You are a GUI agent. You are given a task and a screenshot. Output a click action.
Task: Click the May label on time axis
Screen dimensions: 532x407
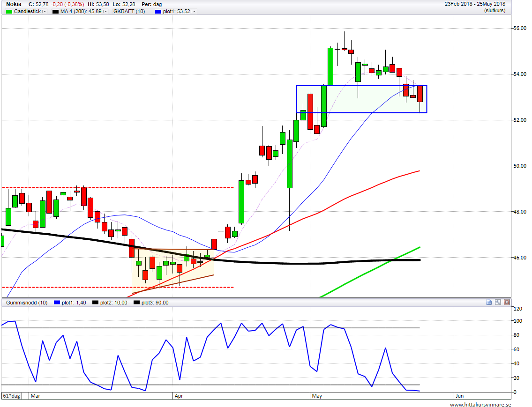(x=317, y=396)
